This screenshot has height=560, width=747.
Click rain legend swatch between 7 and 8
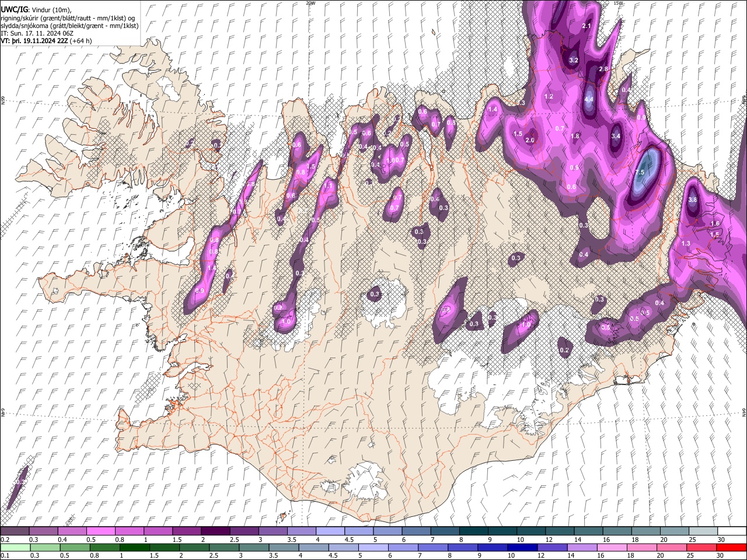tap(433, 547)
